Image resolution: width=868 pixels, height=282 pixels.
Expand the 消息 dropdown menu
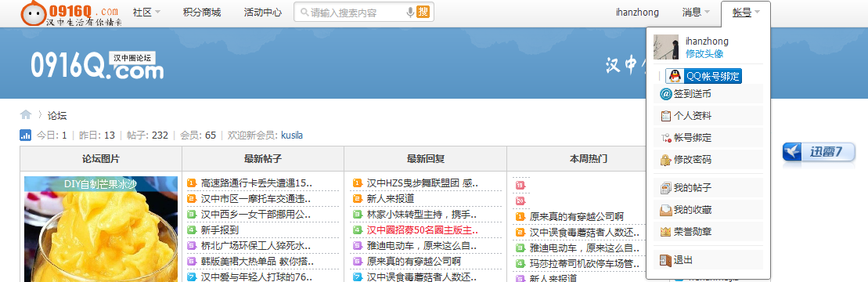pos(697,13)
